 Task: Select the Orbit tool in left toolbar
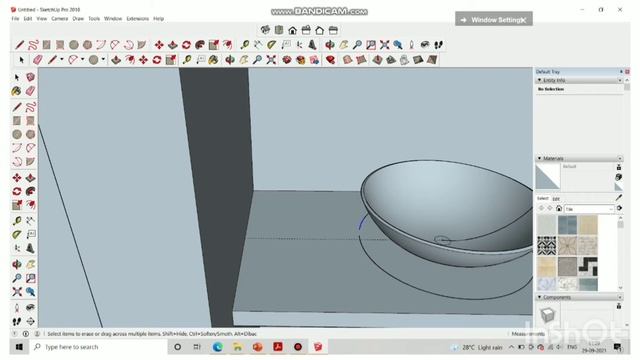[17, 264]
